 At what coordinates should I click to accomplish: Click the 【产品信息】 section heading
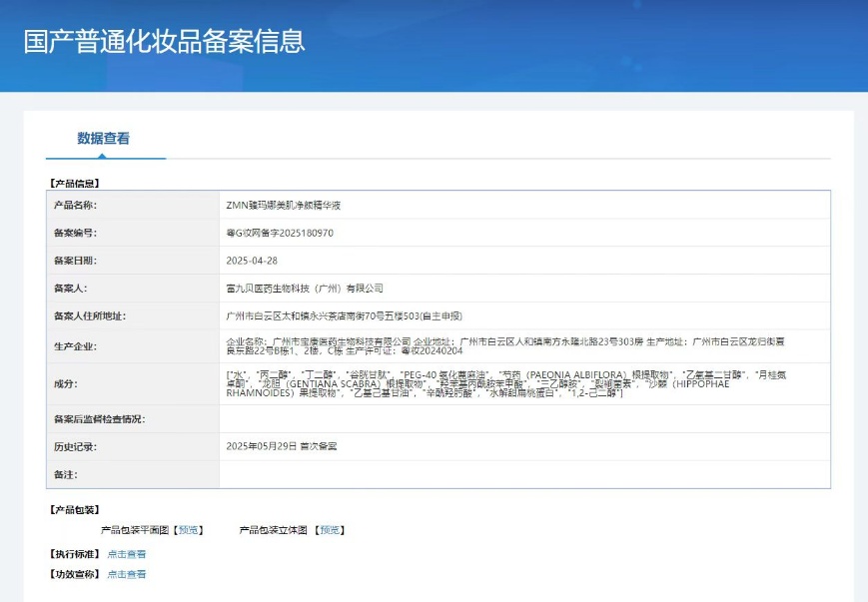[75, 184]
